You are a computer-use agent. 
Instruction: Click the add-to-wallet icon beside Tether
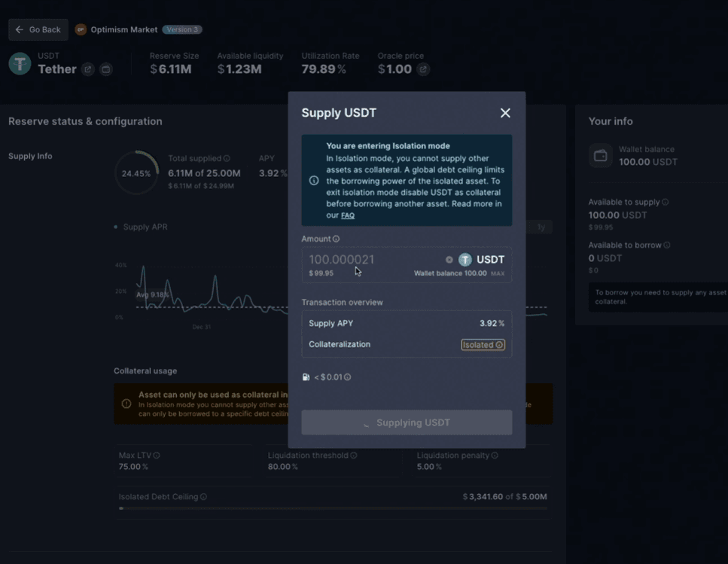pyautogui.click(x=106, y=69)
